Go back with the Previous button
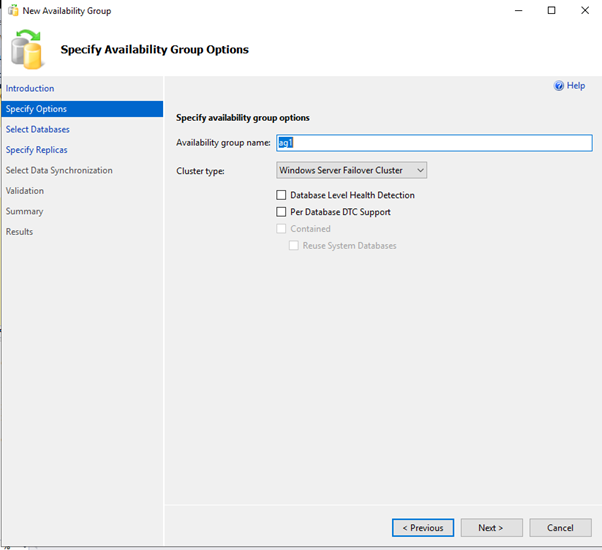602x550 pixels. click(x=423, y=527)
